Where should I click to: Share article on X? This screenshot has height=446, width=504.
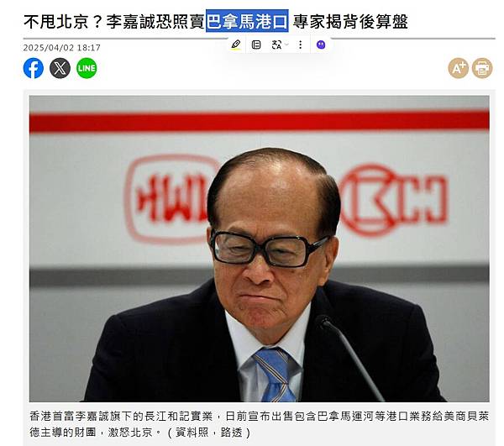[60, 68]
